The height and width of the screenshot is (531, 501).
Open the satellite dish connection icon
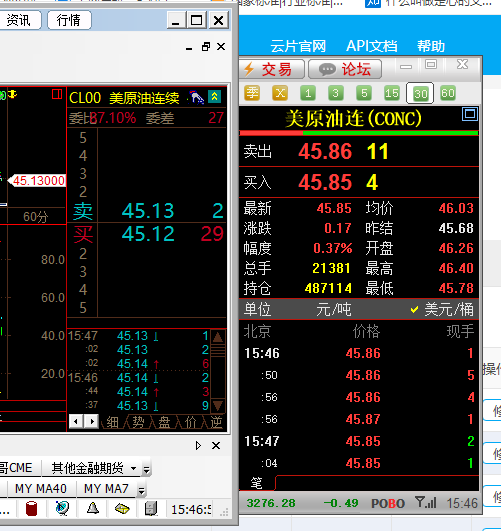62,508
